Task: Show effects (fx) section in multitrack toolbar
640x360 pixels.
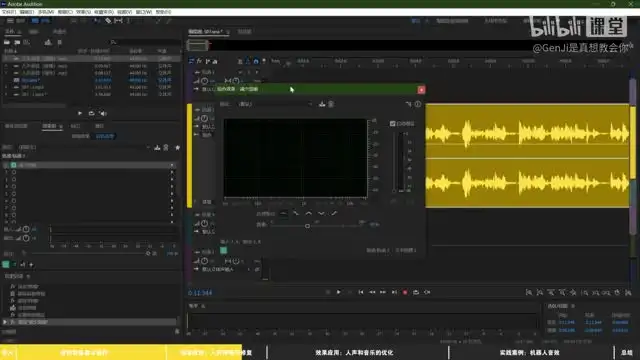Action: (x=199, y=61)
